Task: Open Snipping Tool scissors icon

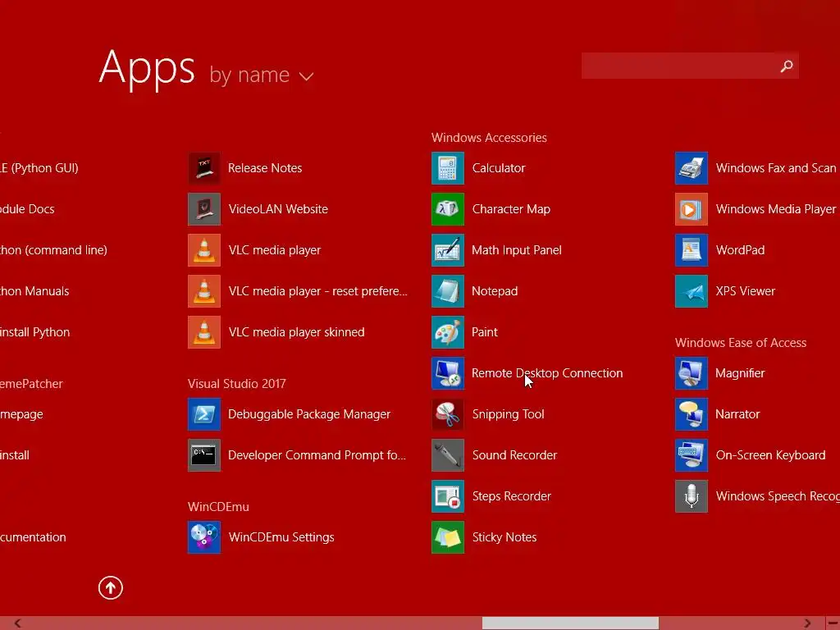Action: 448,414
